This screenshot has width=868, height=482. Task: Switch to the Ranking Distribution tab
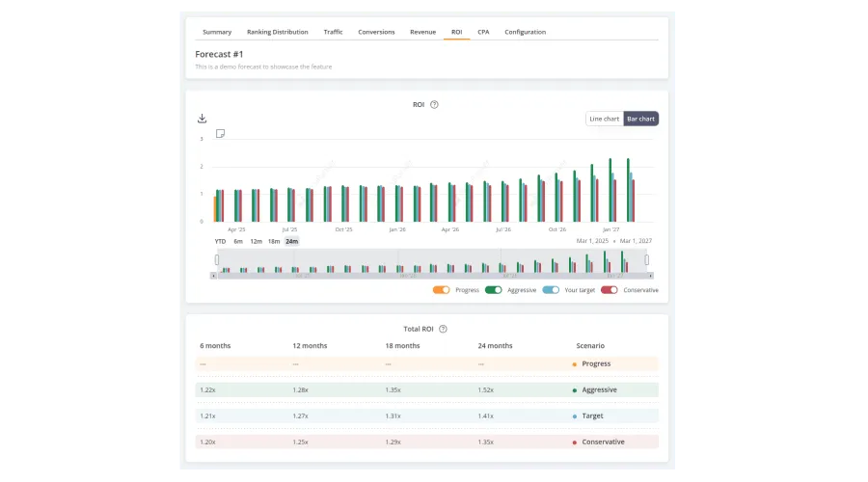click(278, 32)
